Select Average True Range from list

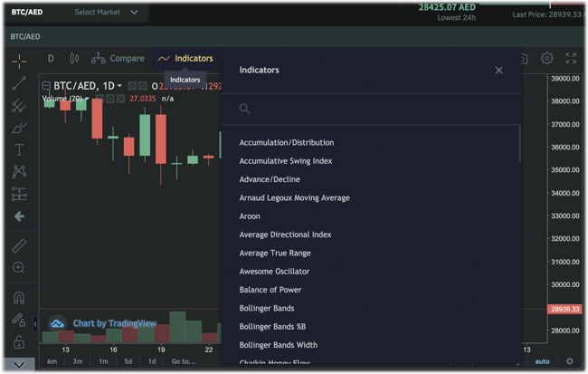coord(275,253)
